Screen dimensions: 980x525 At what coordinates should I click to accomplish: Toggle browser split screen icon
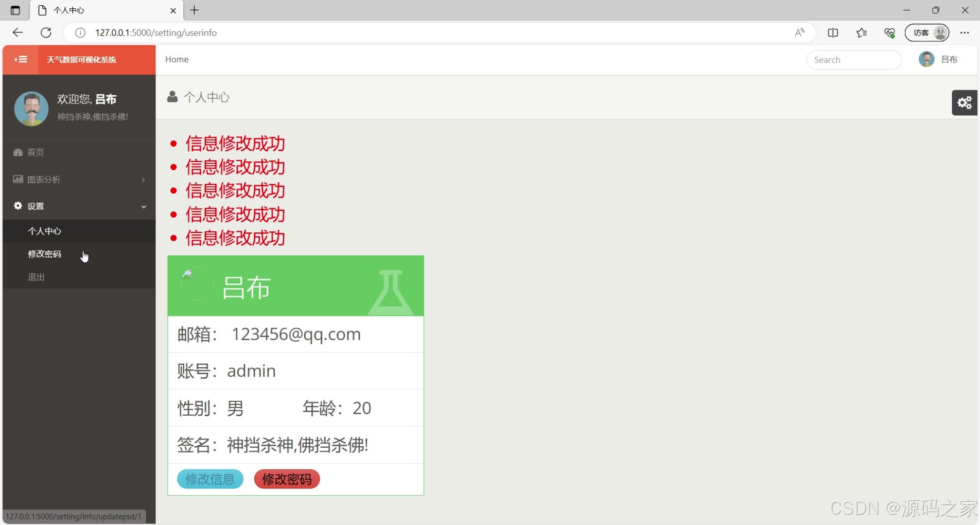click(833, 33)
